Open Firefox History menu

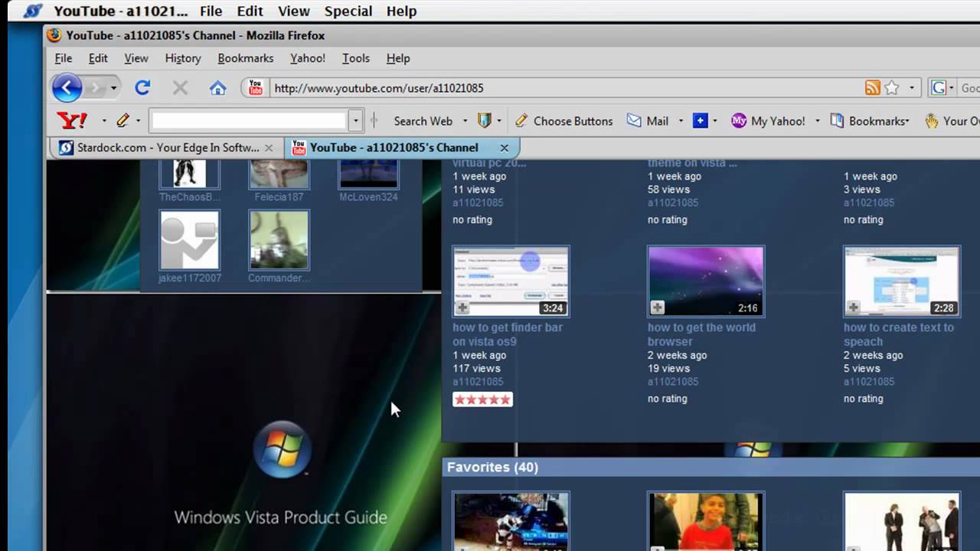183,58
